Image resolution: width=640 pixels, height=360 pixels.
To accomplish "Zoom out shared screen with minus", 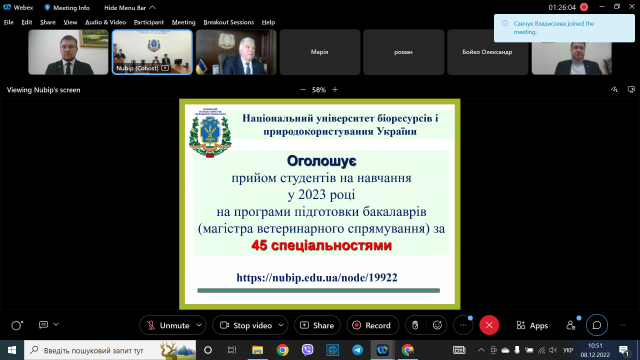I will [303, 89].
